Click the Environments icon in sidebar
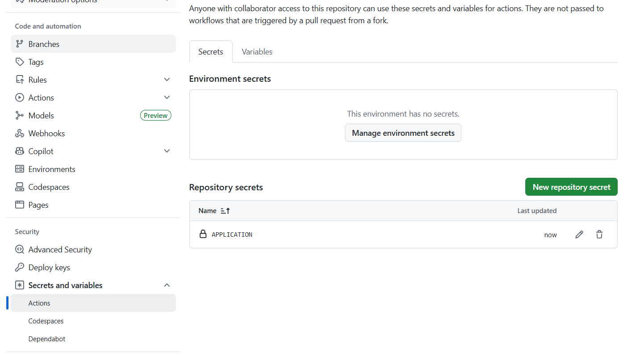This screenshot has height=356, width=644. click(x=19, y=169)
